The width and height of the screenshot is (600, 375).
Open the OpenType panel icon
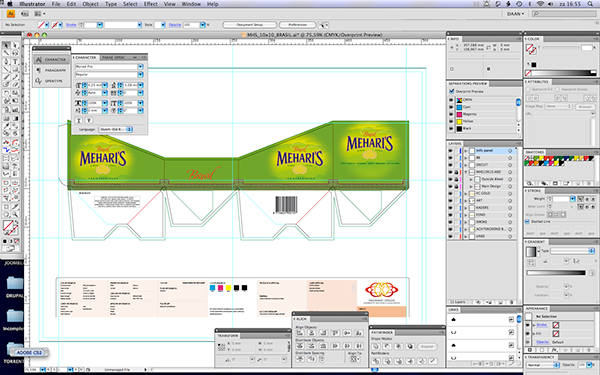click(51, 81)
